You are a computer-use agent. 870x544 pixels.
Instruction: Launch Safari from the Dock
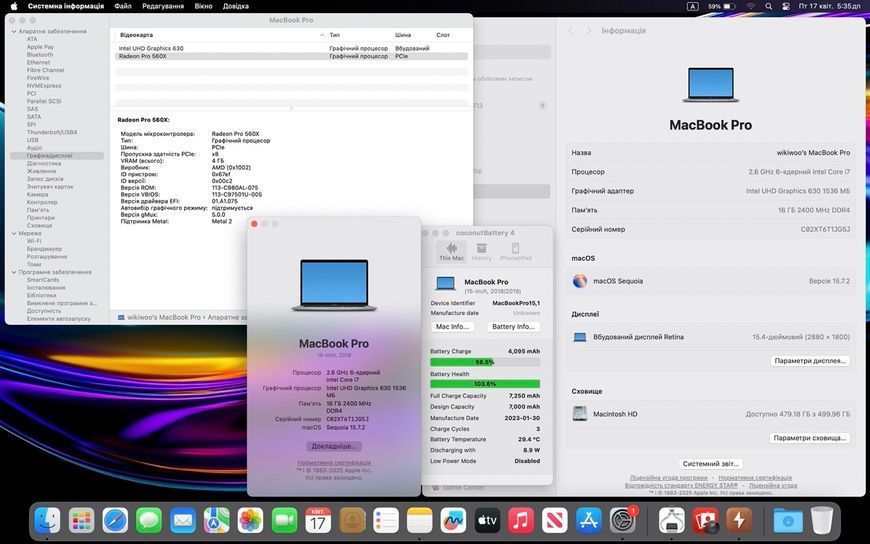pos(115,521)
